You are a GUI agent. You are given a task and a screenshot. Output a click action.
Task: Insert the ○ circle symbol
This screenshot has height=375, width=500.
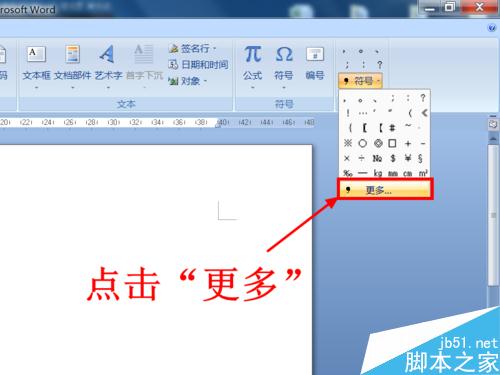click(363, 143)
